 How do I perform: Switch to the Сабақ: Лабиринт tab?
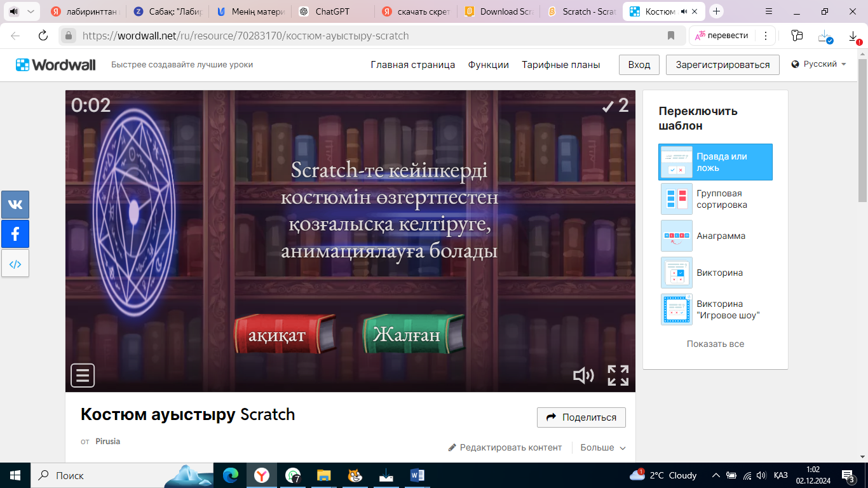(x=168, y=11)
